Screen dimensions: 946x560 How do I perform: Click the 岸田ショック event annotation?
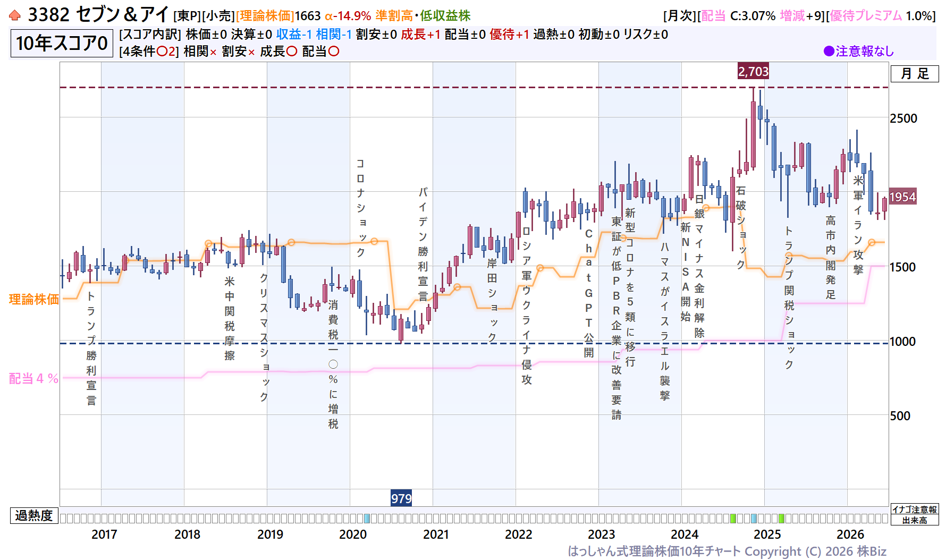492,300
